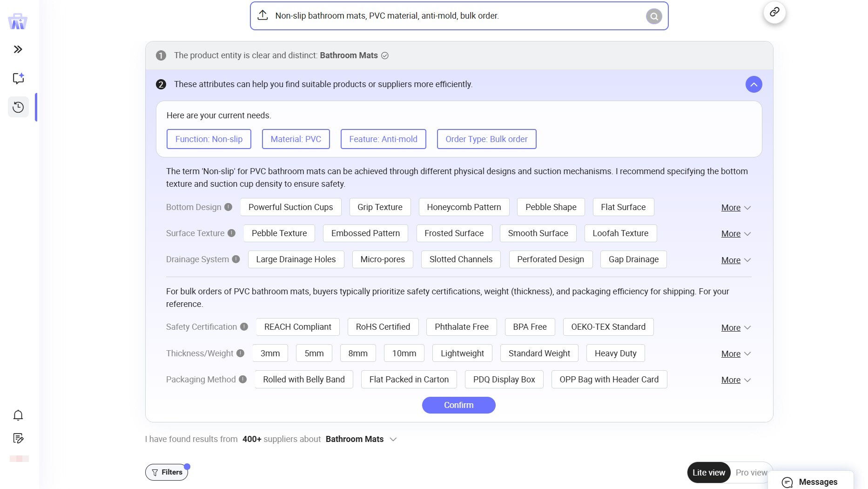
Task: Open the notes list icon in sidebar
Action: (x=18, y=438)
